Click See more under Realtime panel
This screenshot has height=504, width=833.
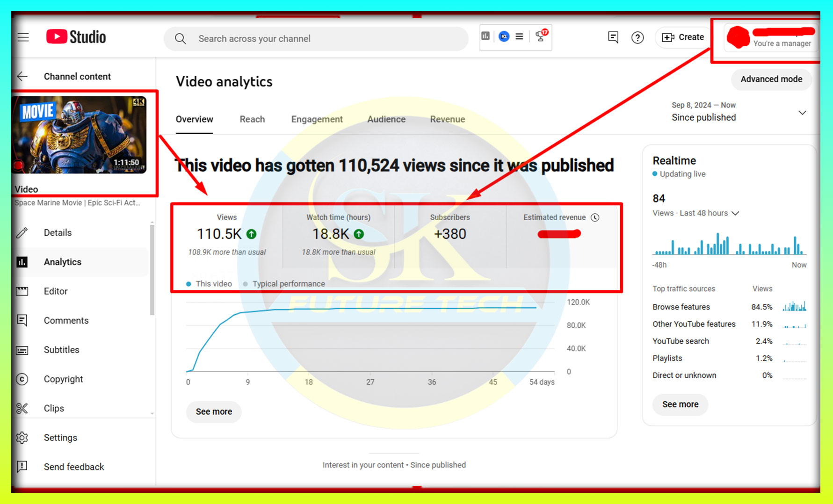point(680,404)
